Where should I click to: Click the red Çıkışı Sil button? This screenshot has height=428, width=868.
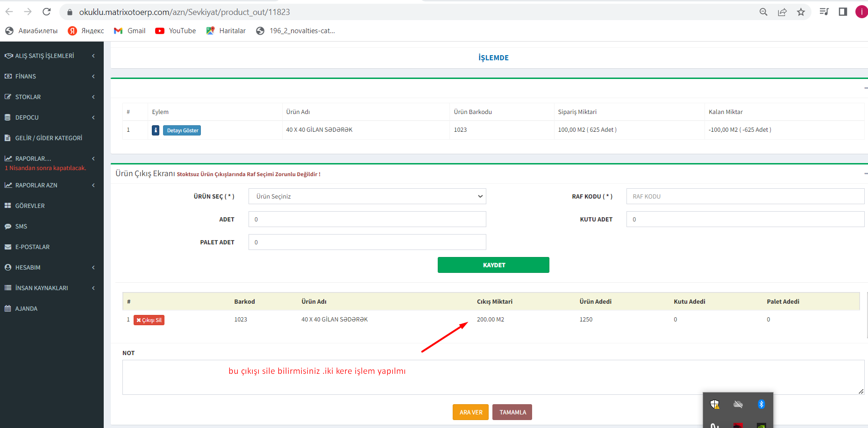coord(149,320)
